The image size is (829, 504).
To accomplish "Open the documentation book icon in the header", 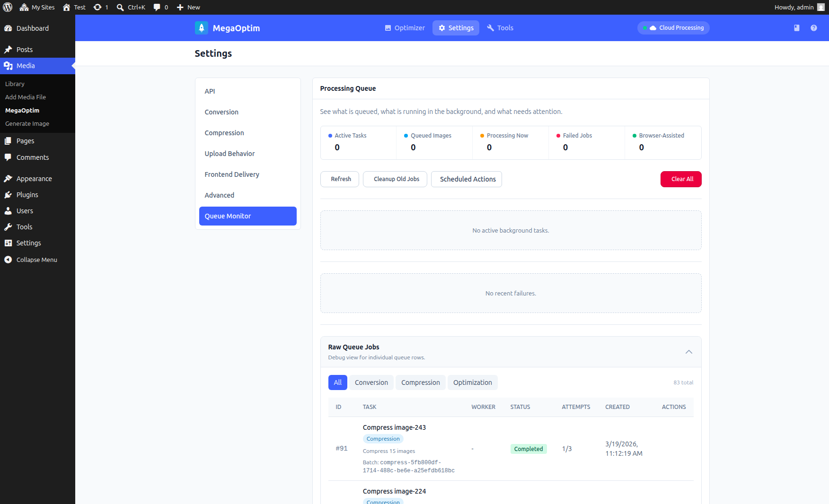I will click(x=797, y=28).
